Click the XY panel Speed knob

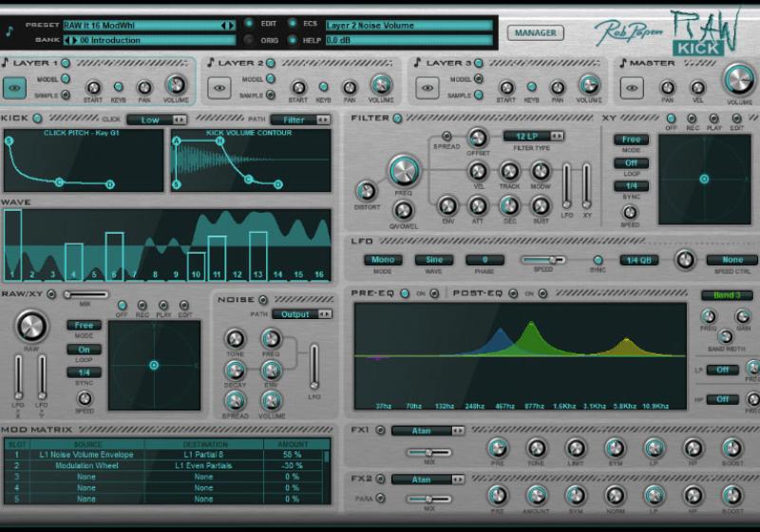630,212
